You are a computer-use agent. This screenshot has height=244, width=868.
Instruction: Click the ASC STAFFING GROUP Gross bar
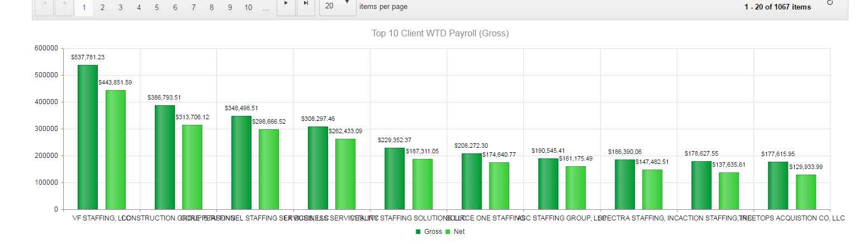click(x=548, y=184)
